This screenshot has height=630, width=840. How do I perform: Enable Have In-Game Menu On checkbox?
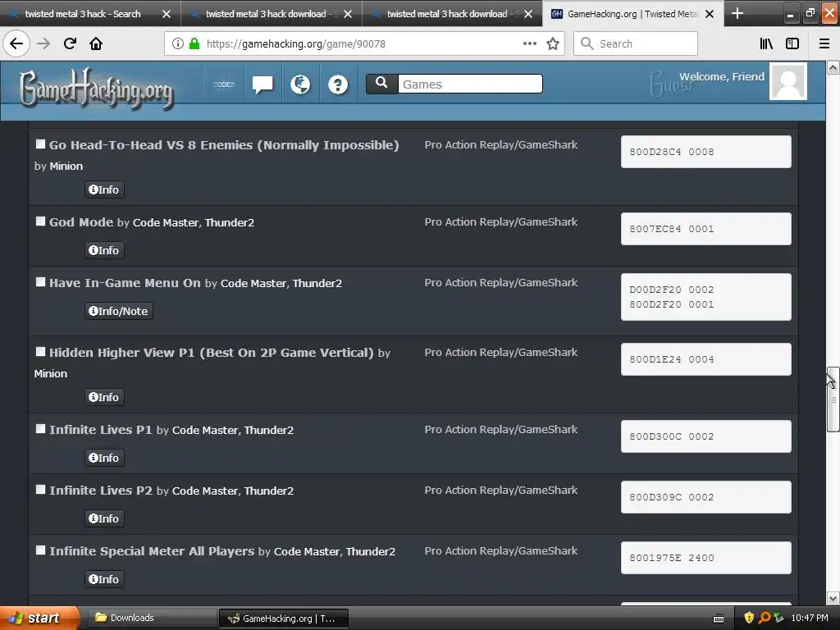(x=40, y=281)
